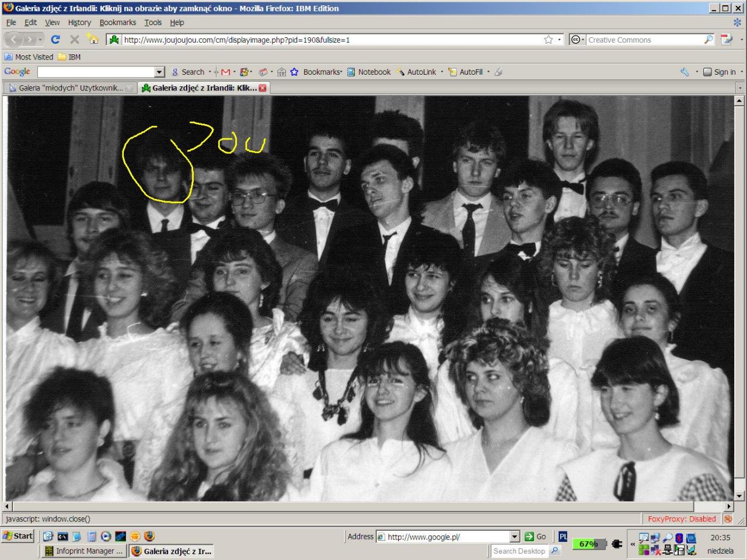Open the search engine selector dropdown
747x560 pixels.
tap(577, 40)
